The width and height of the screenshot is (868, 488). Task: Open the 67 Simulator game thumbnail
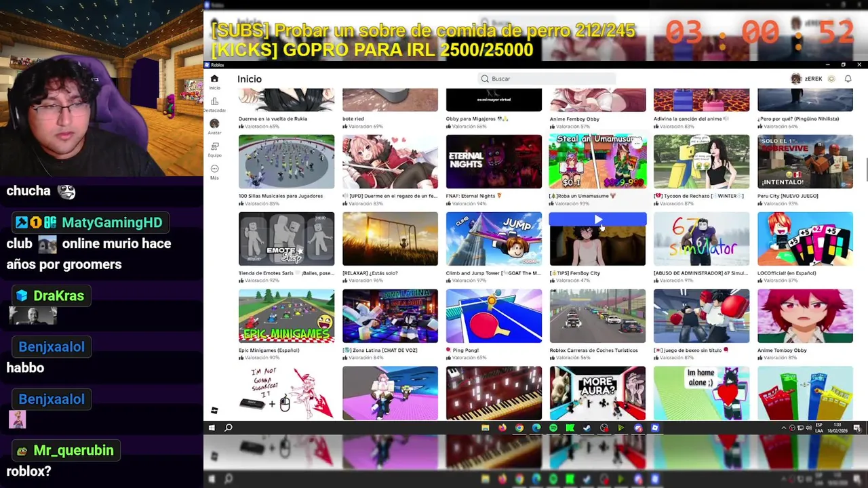point(701,239)
